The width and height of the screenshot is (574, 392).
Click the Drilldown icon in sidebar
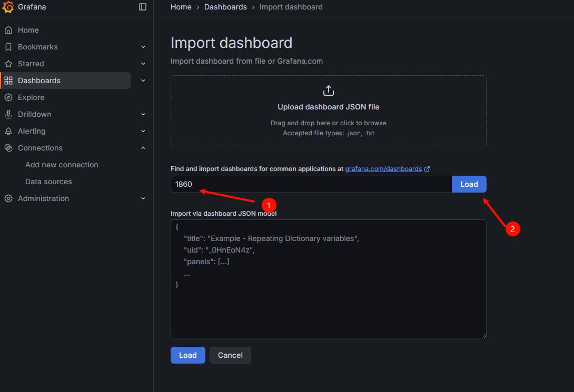pos(8,114)
